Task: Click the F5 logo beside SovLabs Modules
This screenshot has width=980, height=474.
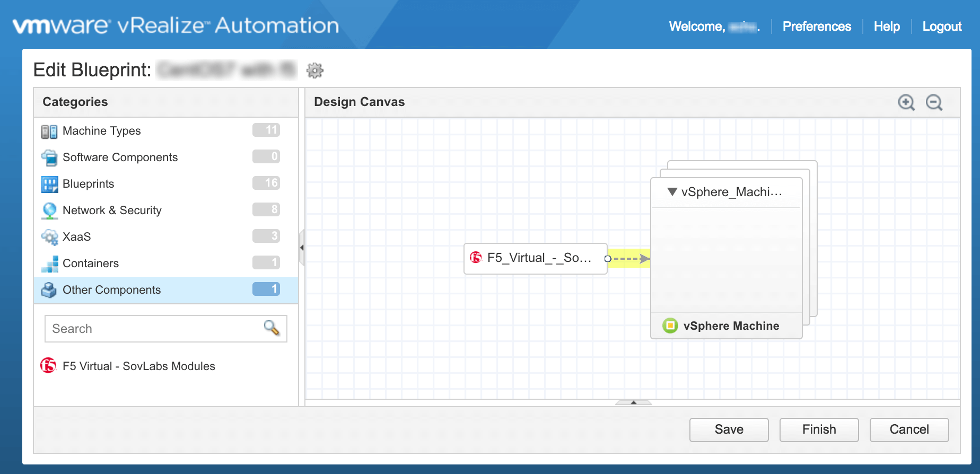Action: tap(48, 365)
